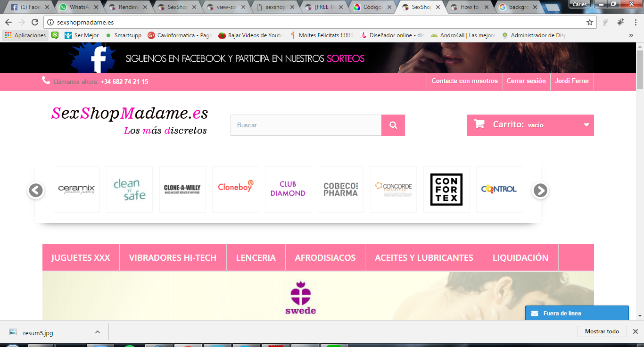Viewport: 644px width, 347px height.
Task: Show hidden bookmarks with the overflow chevron
Action: click(631, 35)
